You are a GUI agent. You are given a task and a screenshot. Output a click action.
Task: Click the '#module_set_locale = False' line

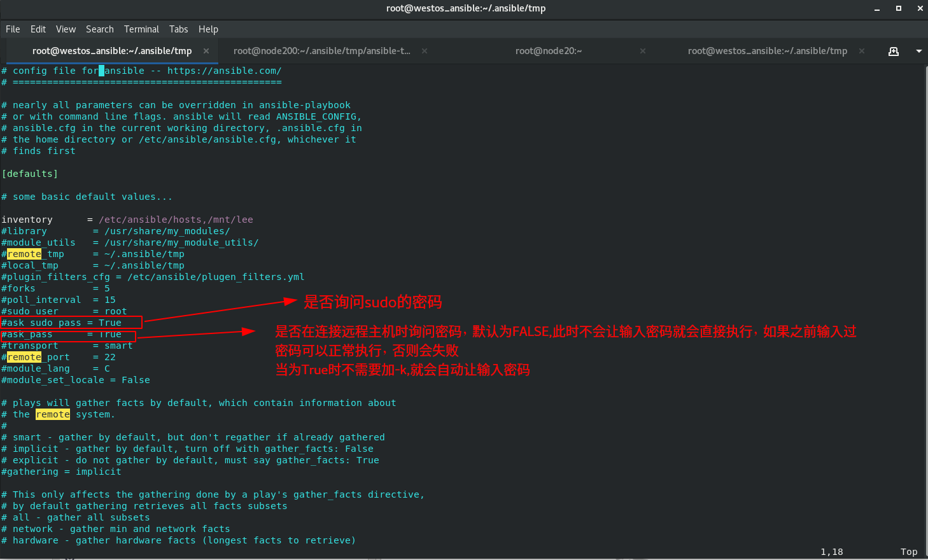pos(76,380)
